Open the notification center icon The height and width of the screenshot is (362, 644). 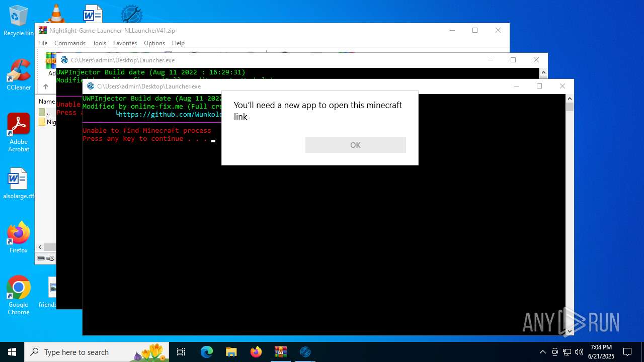627,352
